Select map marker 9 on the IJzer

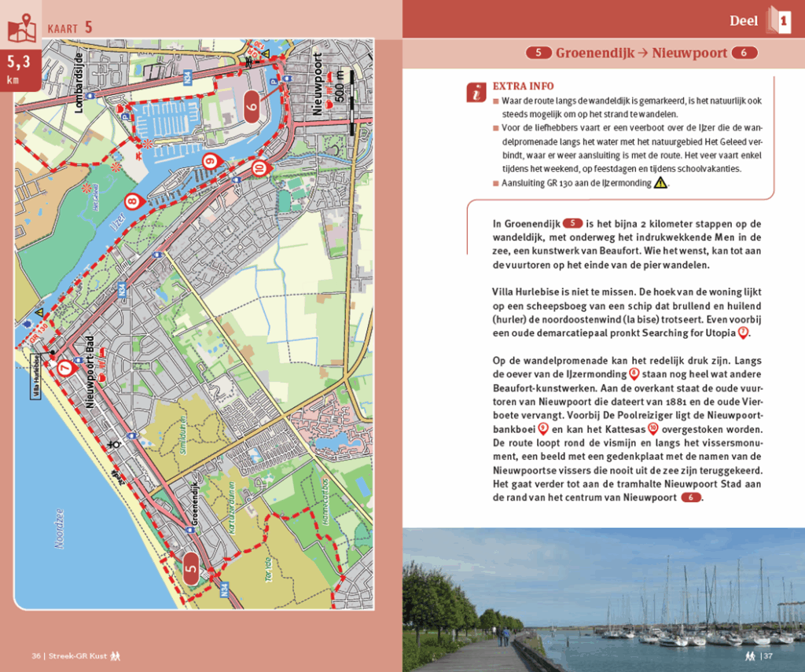coord(211,162)
